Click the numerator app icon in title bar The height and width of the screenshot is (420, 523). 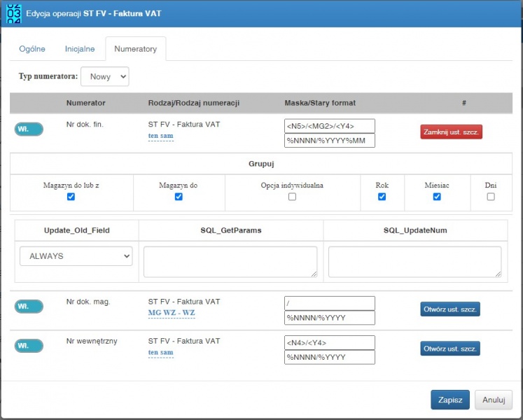pos(14,14)
